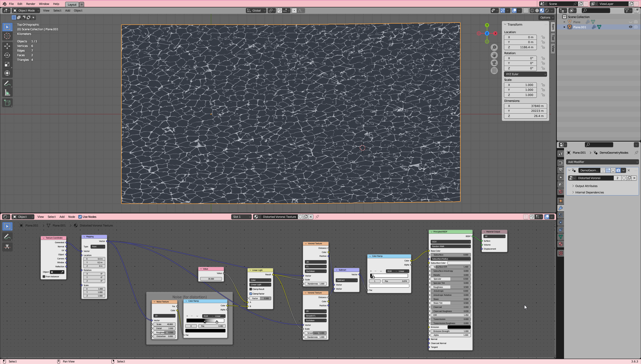The width and height of the screenshot is (641, 364).
Task: Pick the Annotate tool in 3D viewport
Action: [7, 83]
